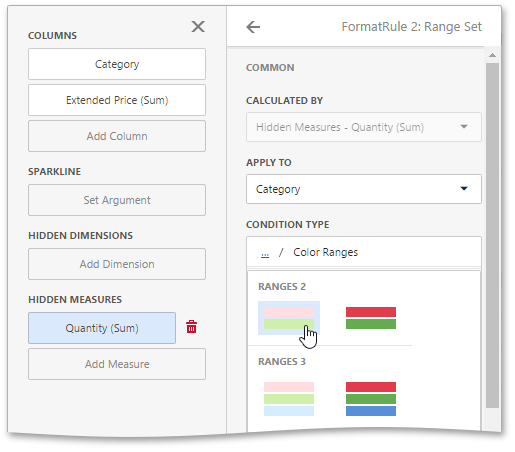Screen dimensions: 515x452
Task: Choose vivid red-green Ranges 2 swatch
Action: click(x=371, y=318)
